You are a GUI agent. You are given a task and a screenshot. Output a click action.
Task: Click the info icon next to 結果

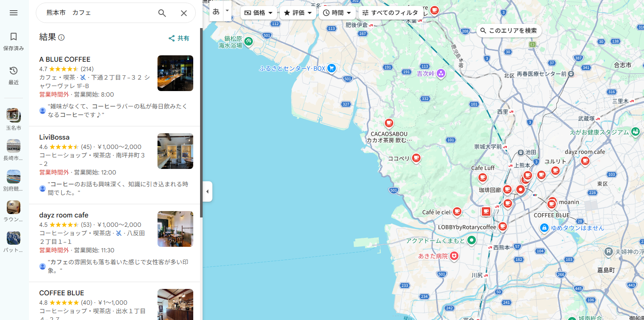pyautogui.click(x=61, y=37)
